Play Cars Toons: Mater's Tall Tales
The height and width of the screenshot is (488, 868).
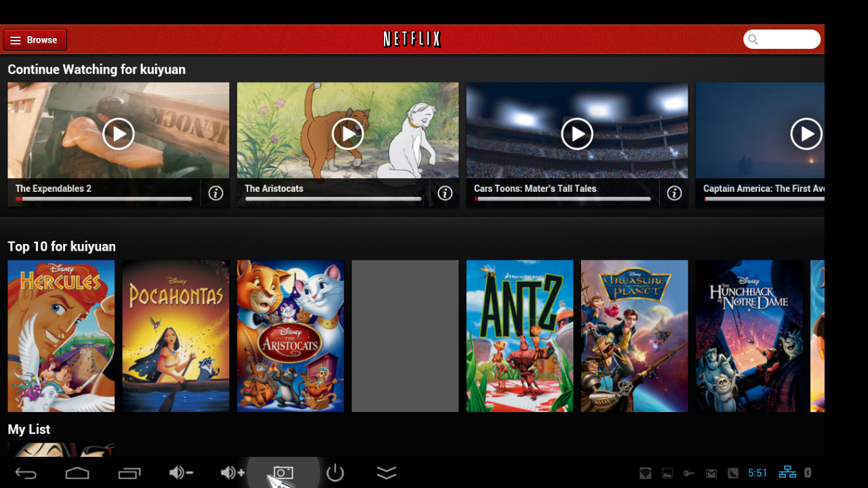577,134
